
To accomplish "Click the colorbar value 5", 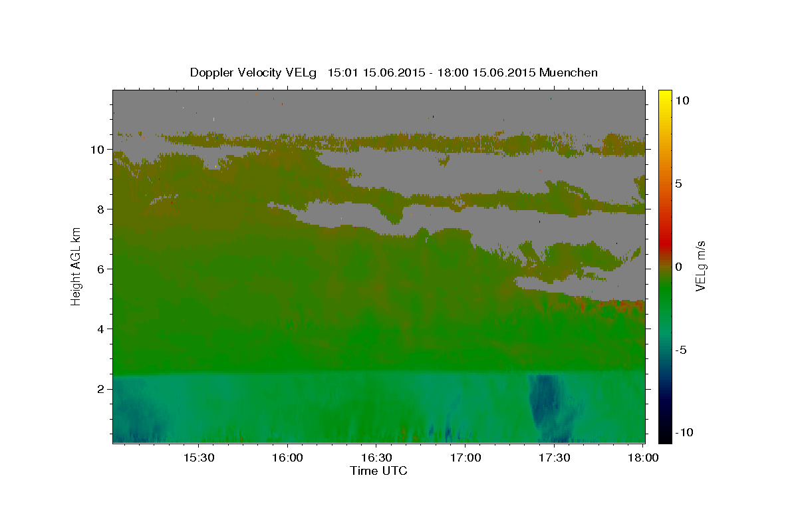I will point(679,184).
